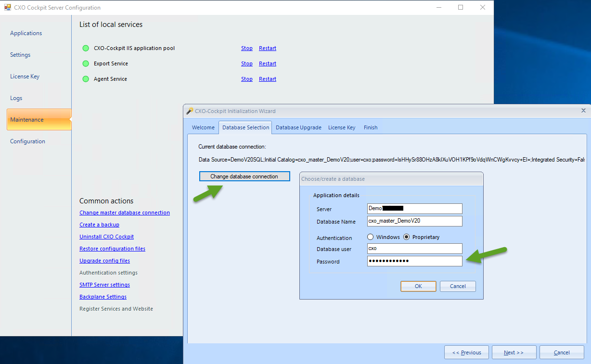The image size is (591, 364).
Task: Click the Common actions heading
Action: pos(106,201)
